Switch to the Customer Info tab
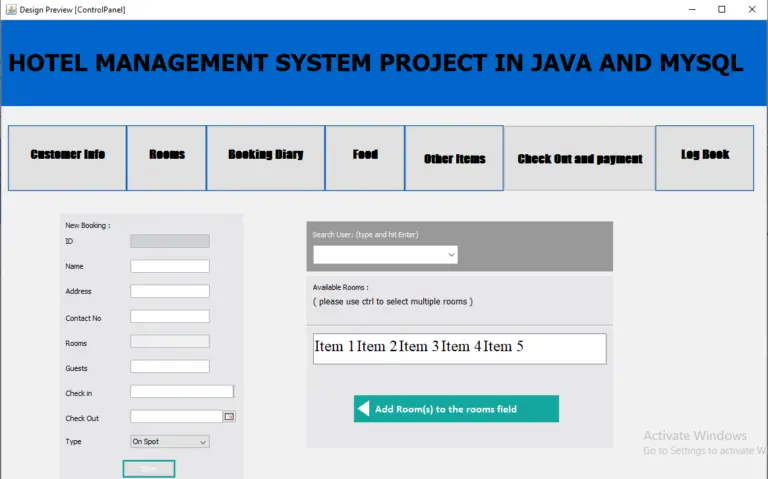Screen dimensions: 768x479 [x=67, y=157]
